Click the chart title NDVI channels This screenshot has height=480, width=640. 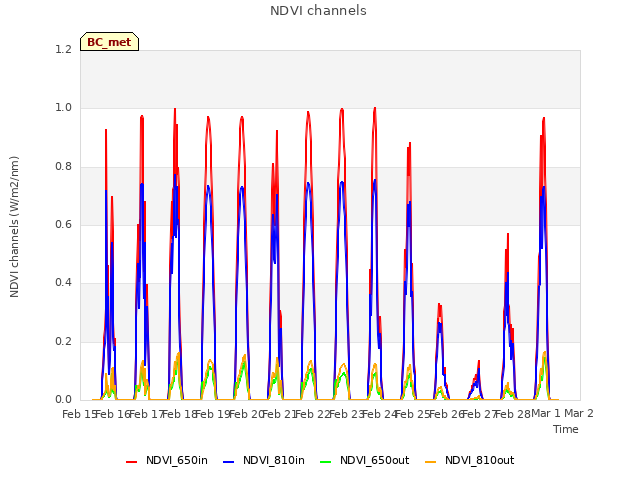pos(318,11)
